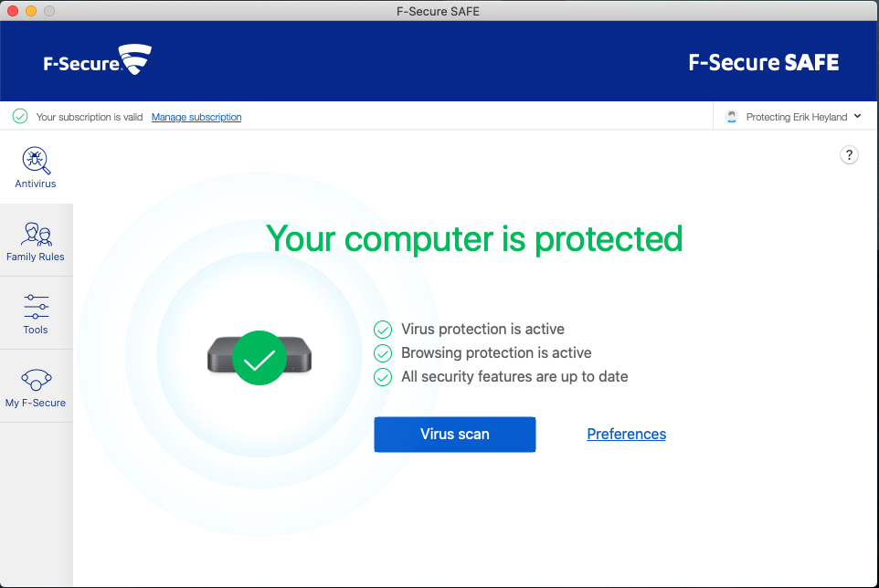The image size is (879, 588).
Task: Click the F-Secure logo in header
Action: click(x=98, y=62)
